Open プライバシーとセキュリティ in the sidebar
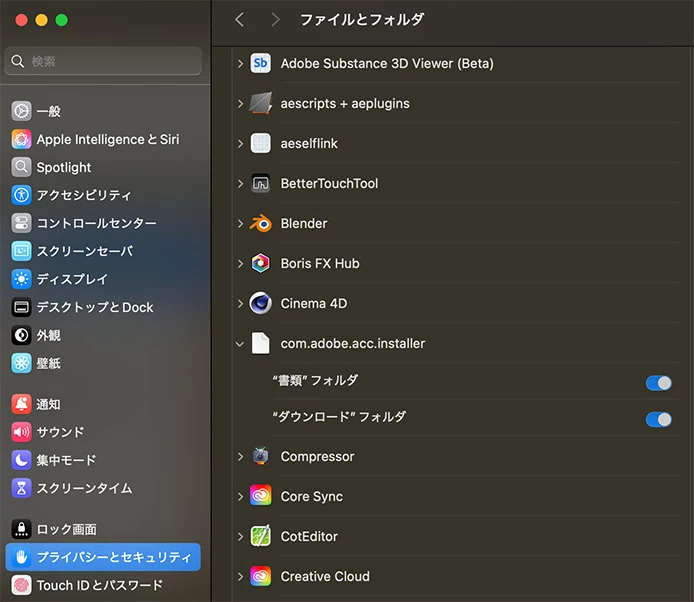694x602 pixels. tap(103, 557)
